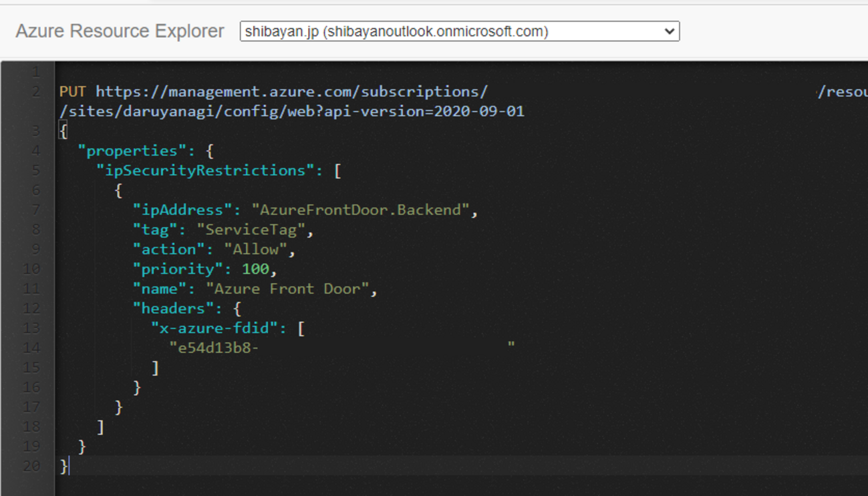Click the management.azure.com request URL
This screenshot has width=868, height=496.
291,91
